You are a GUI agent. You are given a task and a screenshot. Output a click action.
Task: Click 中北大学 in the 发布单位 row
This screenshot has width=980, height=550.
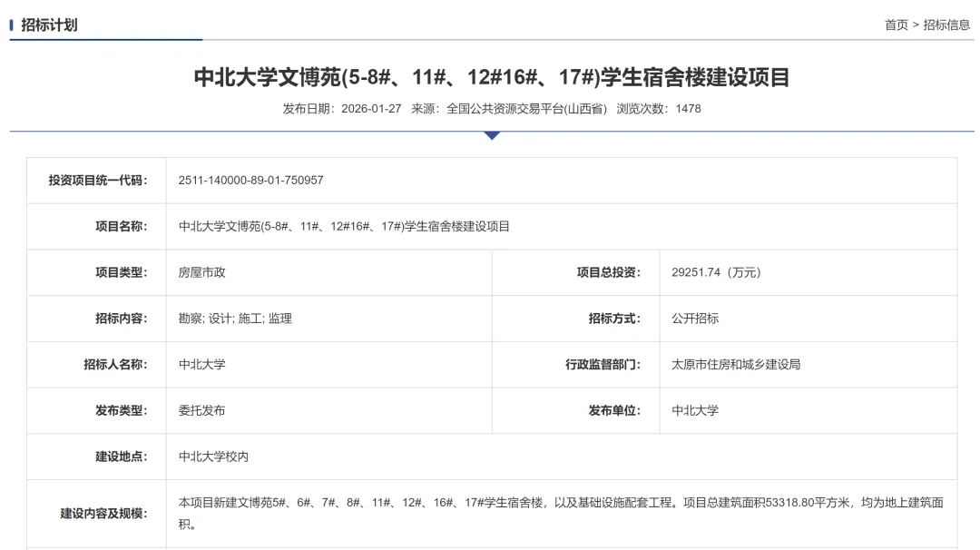click(x=695, y=410)
